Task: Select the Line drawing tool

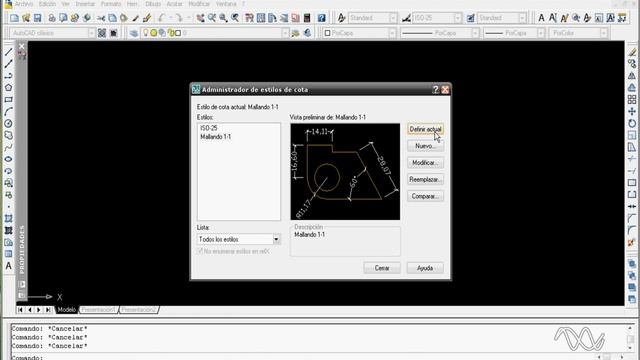Action: (x=8, y=52)
